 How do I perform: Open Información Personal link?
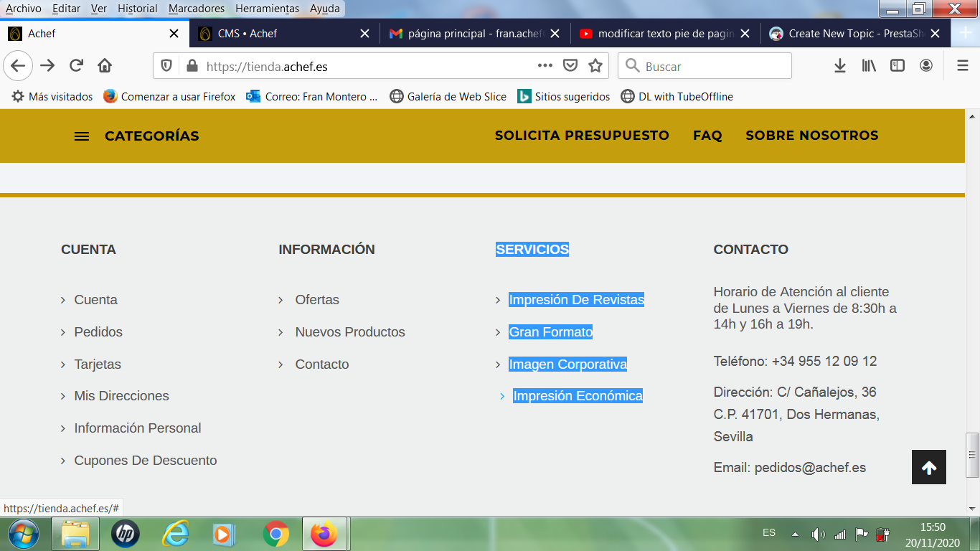138,428
